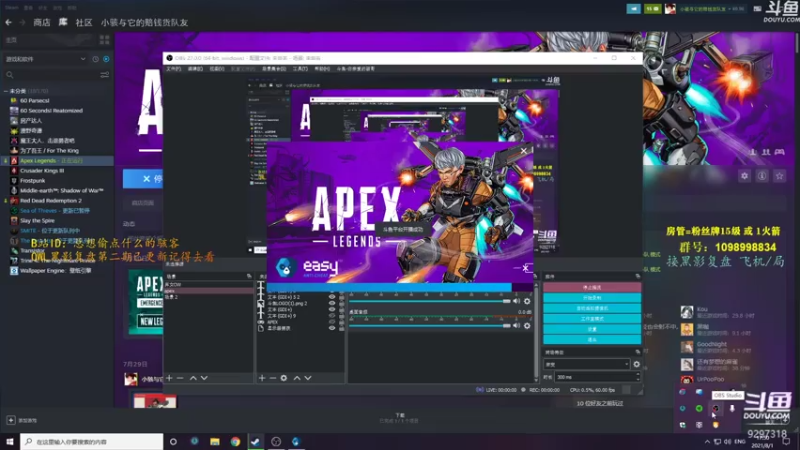800x450 pixels.
Task: Collapse the 未分类 game category
Action: tap(6, 91)
